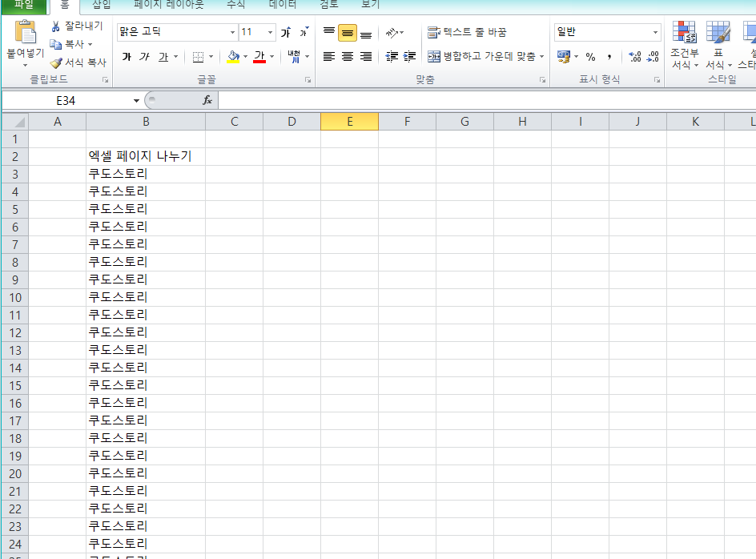Screen dimensions: 756x559
Task: Select row 10 header
Action: point(15,298)
